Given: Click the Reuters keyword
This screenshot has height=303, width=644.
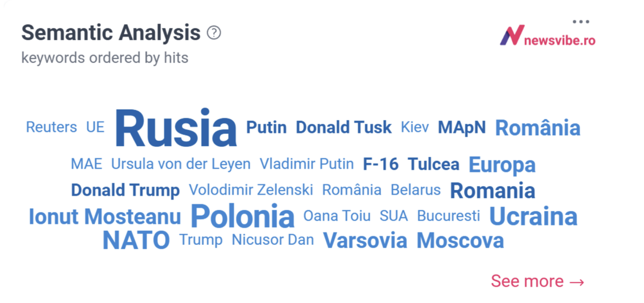Looking at the screenshot, I should coord(51,127).
